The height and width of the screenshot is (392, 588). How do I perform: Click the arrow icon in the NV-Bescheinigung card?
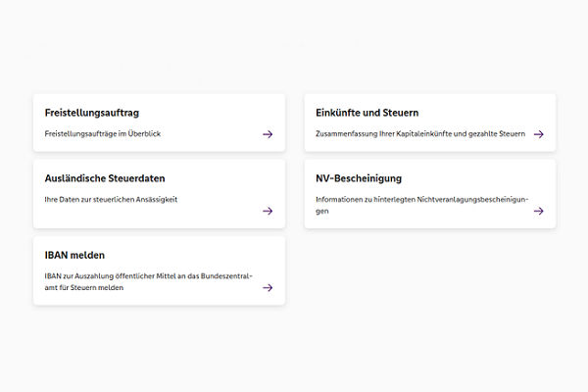coord(538,211)
